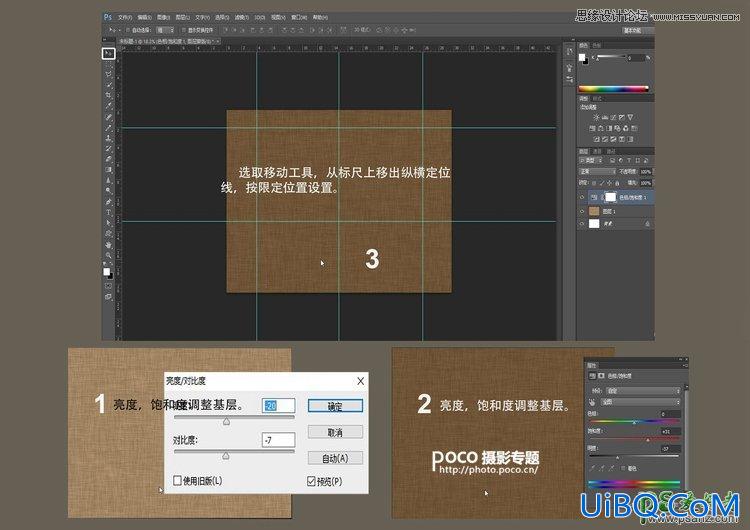Select the Hue/Saturation 1 layer mask thumbnail
Image resolution: width=750 pixels, height=530 pixels.
(x=611, y=197)
